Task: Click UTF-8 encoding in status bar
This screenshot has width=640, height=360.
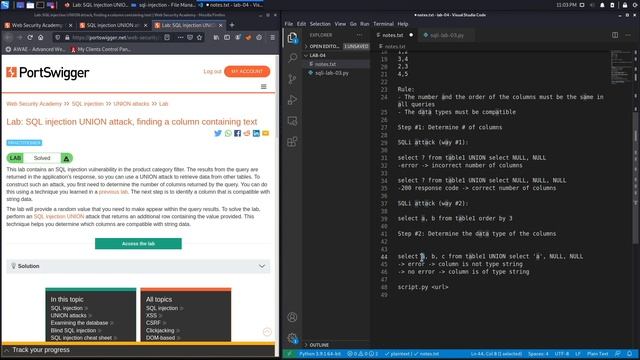Action: (x=562, y=354)
